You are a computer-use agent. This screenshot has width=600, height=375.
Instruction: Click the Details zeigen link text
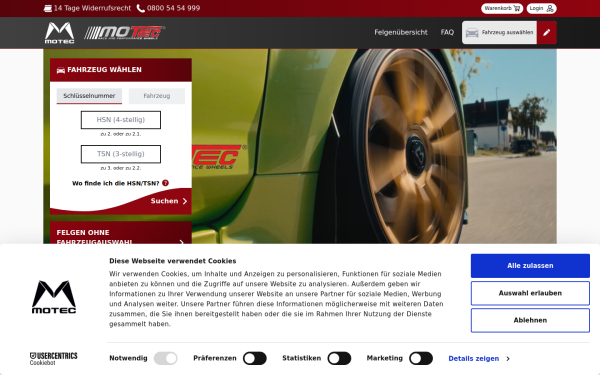coord(474,359)
